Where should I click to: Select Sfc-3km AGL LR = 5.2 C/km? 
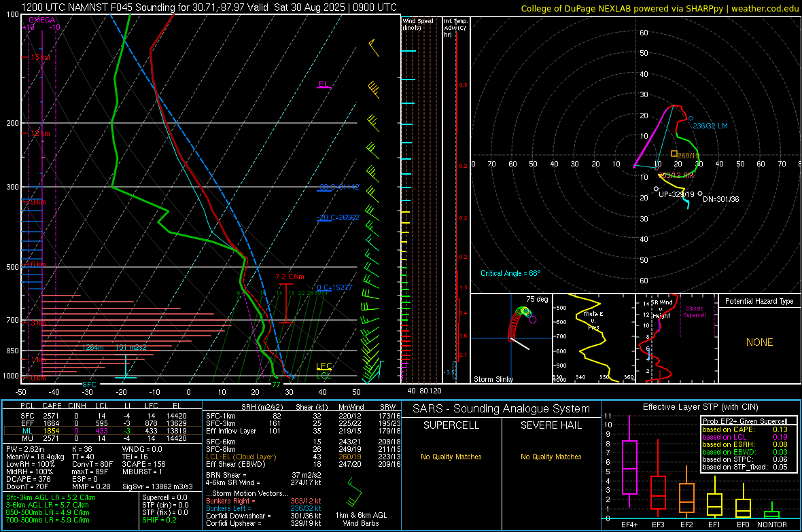pos(51,497)
